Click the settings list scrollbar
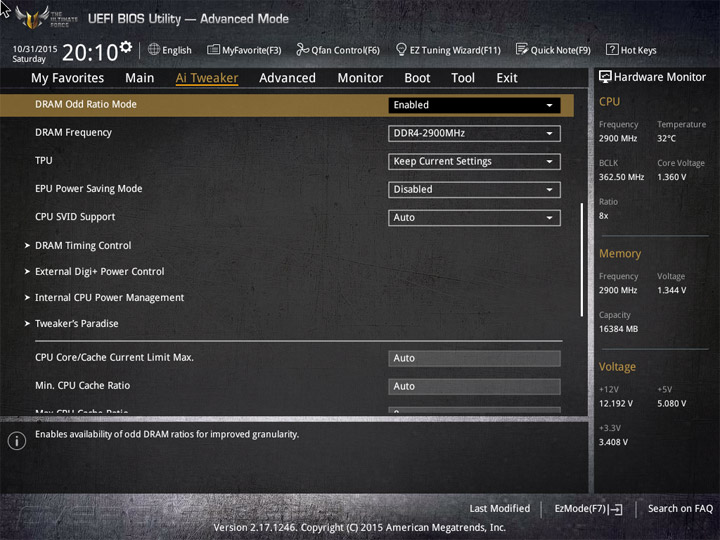This screenshot has height=540, width=720. point(581,260)
